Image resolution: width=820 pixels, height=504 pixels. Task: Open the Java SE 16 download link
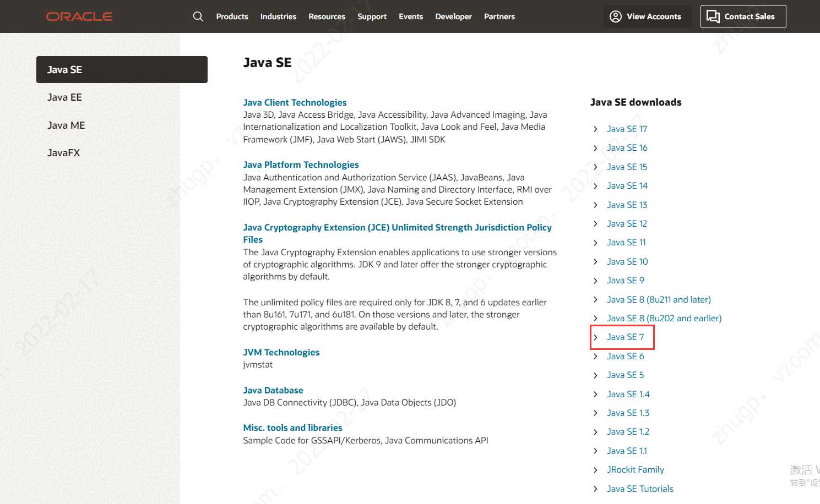(x=627, y=147)
